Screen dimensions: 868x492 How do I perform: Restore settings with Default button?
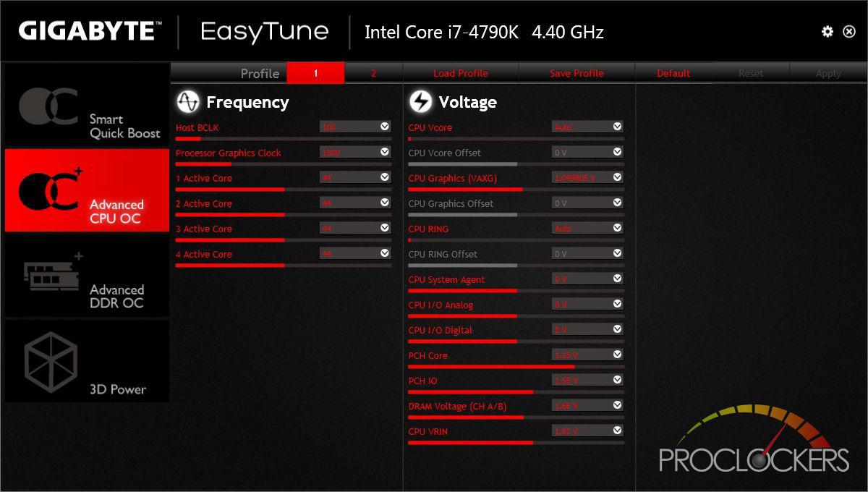tap(673, 73)
